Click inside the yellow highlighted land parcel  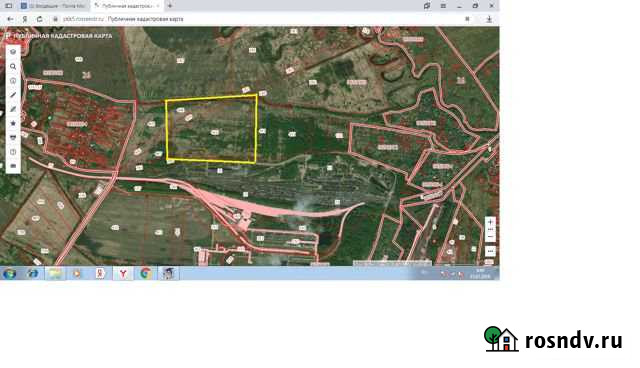pyautogui.click(x=211, y=130)
